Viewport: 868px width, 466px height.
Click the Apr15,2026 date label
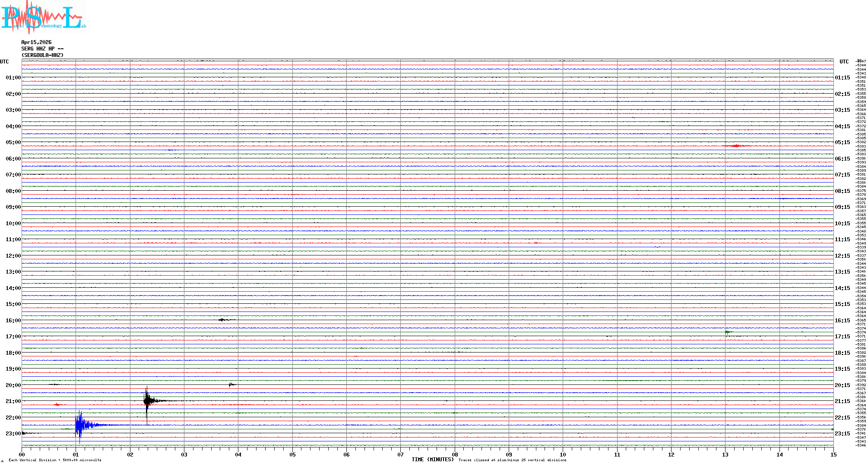36,42
